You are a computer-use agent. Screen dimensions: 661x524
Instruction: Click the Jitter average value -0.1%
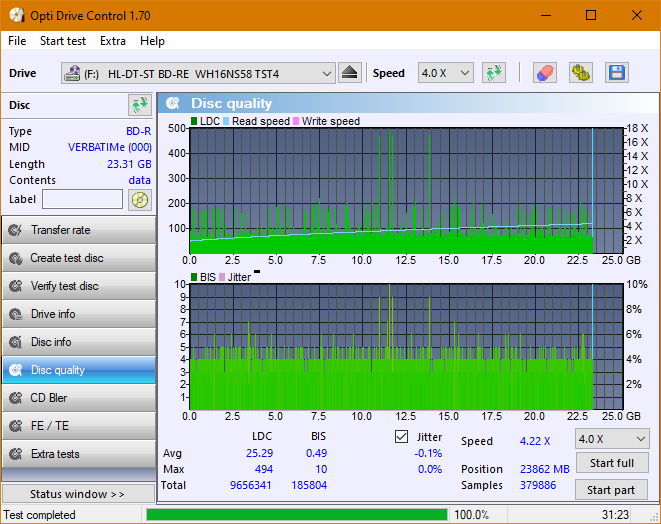pos(428,453)
